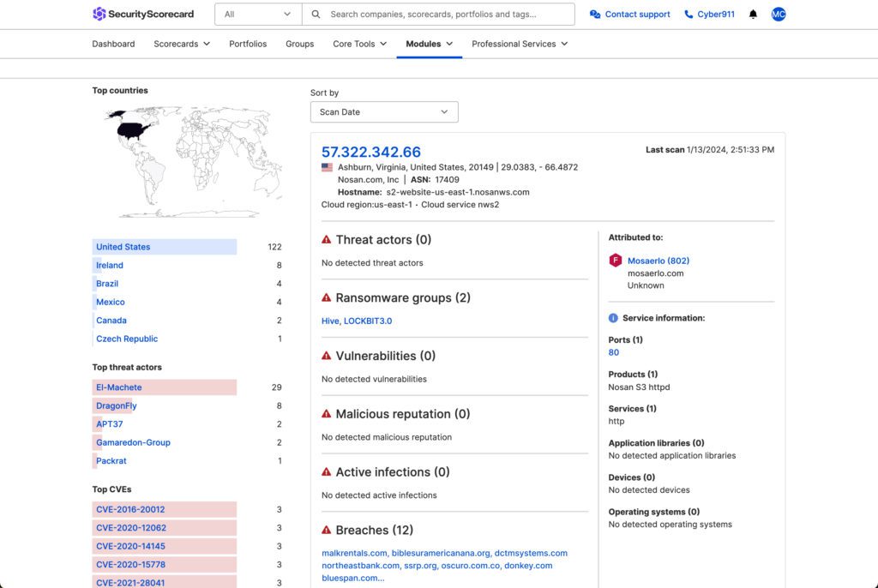Click the Ransomware groups warning icon

(x=327, y=297)
